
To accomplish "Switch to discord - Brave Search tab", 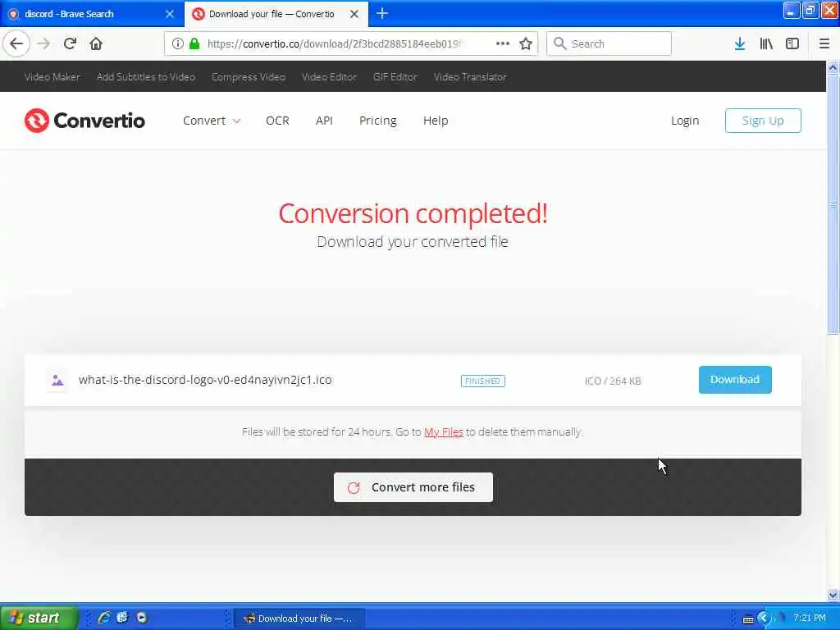I will 91,14.
